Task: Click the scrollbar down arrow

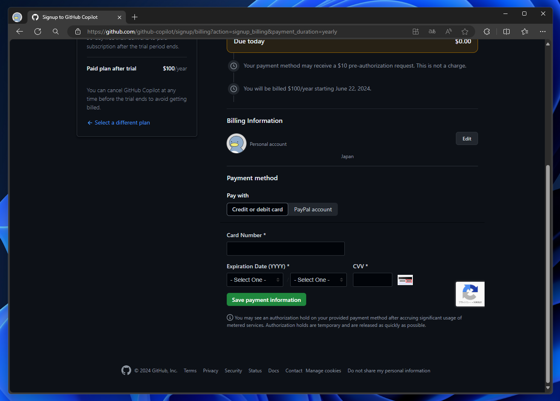Action: click(548, 387)
